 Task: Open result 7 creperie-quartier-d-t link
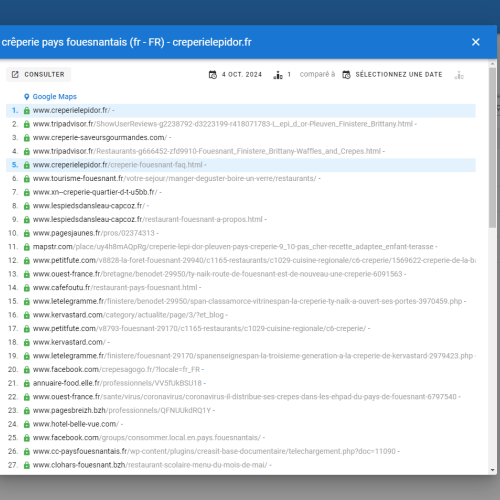[95, 192]
